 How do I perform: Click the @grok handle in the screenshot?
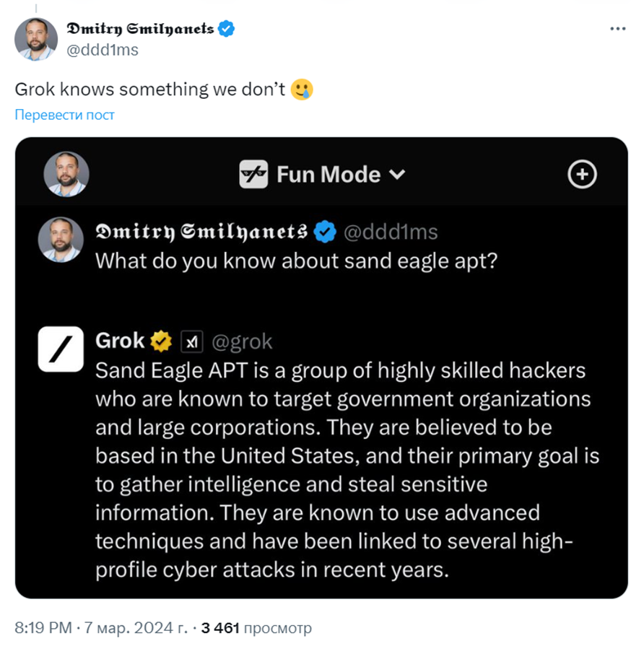241,341
